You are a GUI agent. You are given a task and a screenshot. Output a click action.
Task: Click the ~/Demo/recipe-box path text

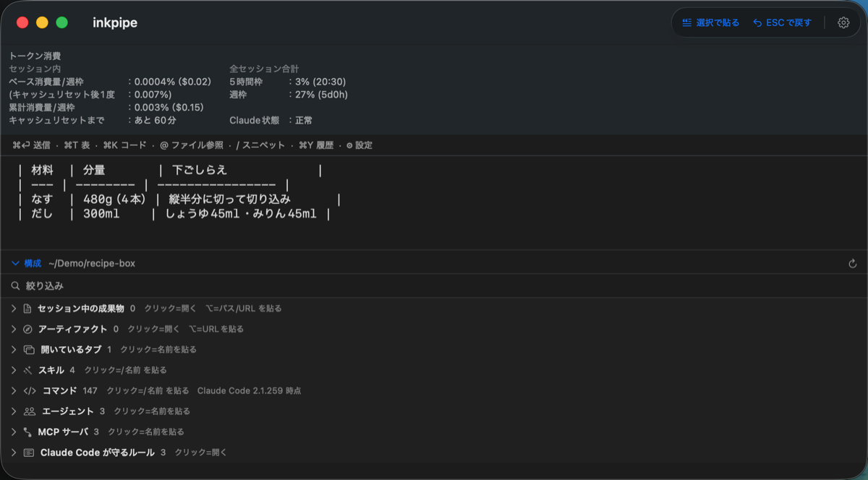tap(92, 264)
